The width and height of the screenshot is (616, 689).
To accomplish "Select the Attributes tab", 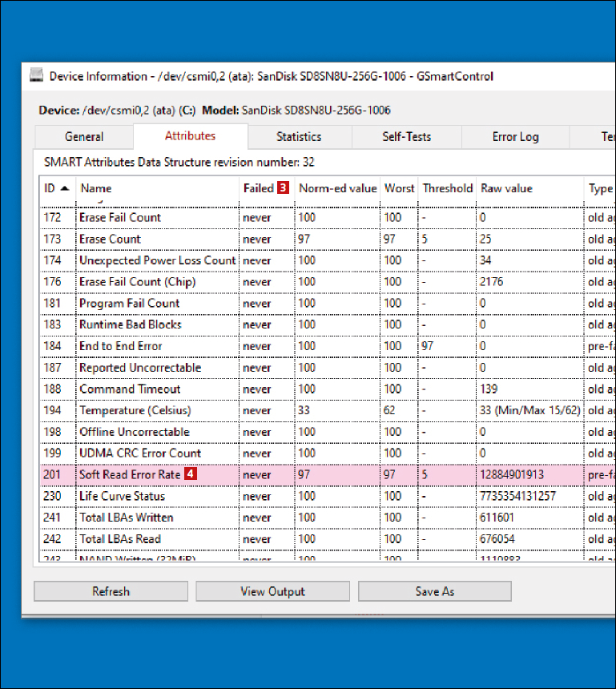I will (190, 136).
